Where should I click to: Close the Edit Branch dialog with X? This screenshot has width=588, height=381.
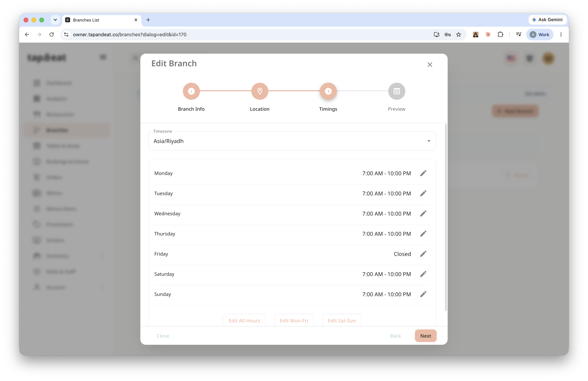point(430,65)
